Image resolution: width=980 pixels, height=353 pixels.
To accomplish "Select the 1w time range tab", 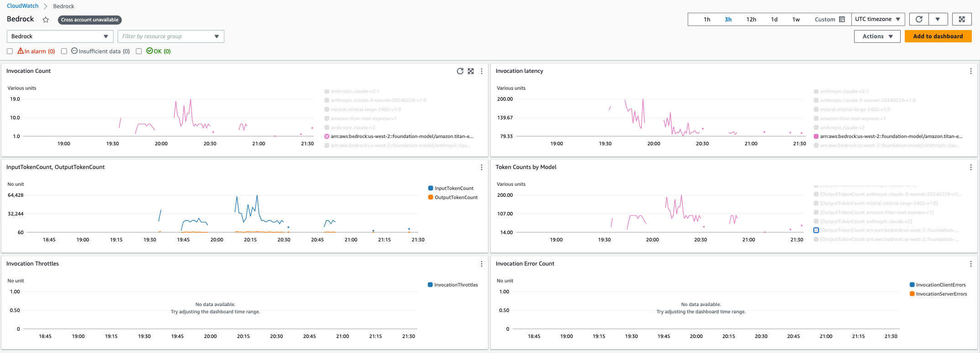I will tap(796, 19).
